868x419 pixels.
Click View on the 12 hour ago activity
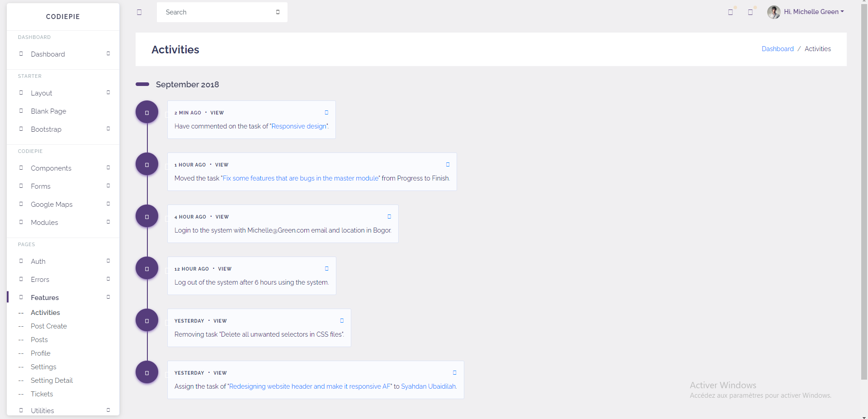[x=225, y=269]
